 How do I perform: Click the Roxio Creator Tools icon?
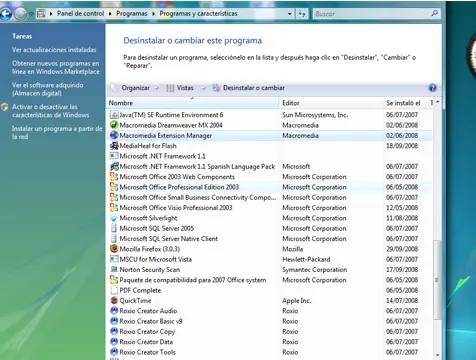(114, 352)
